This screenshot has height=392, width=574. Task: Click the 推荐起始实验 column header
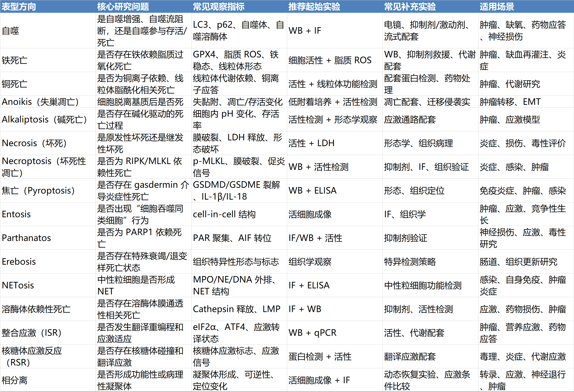(x=314, y=7)
